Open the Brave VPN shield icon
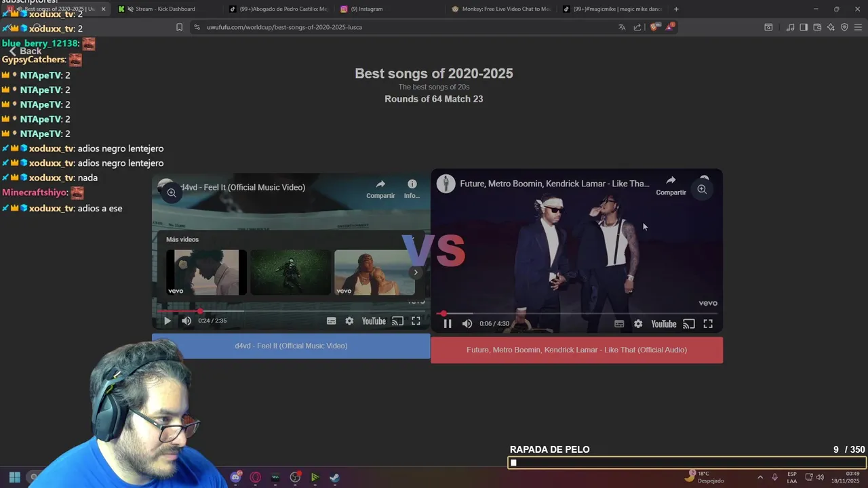The height and width of the screenshot is (488, 868). click(844, 27)
